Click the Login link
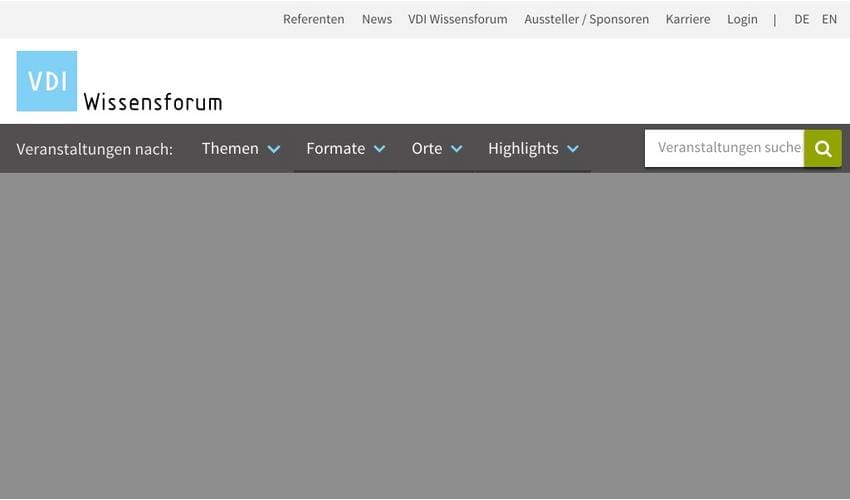The image size is (850, 500). [742, 19]
